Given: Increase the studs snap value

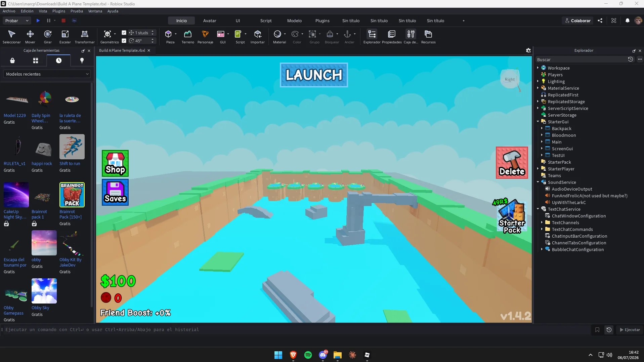Looking at the screenshot, I should 153,31.
